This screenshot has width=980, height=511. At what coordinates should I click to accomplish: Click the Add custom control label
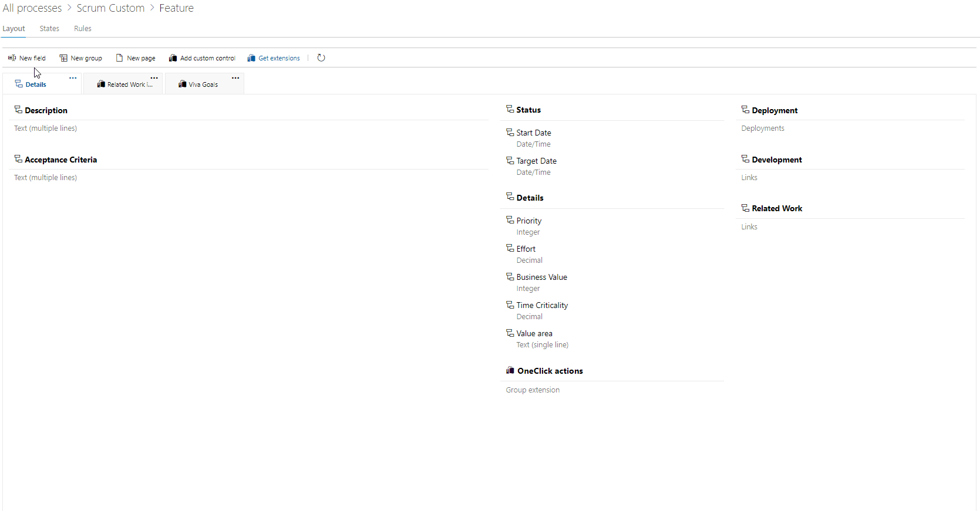click(208, 58)
